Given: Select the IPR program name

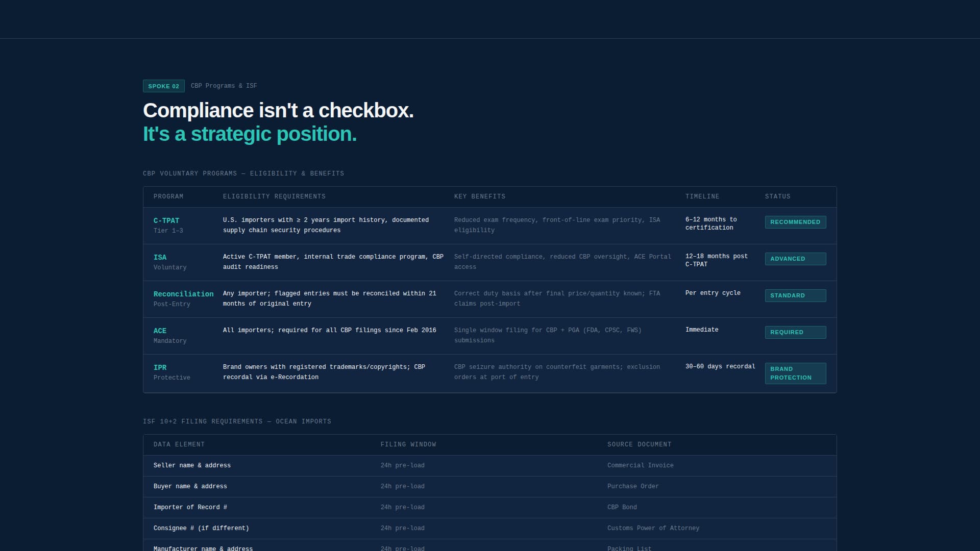Looking at the screenshot, I should tap(160, 368).
